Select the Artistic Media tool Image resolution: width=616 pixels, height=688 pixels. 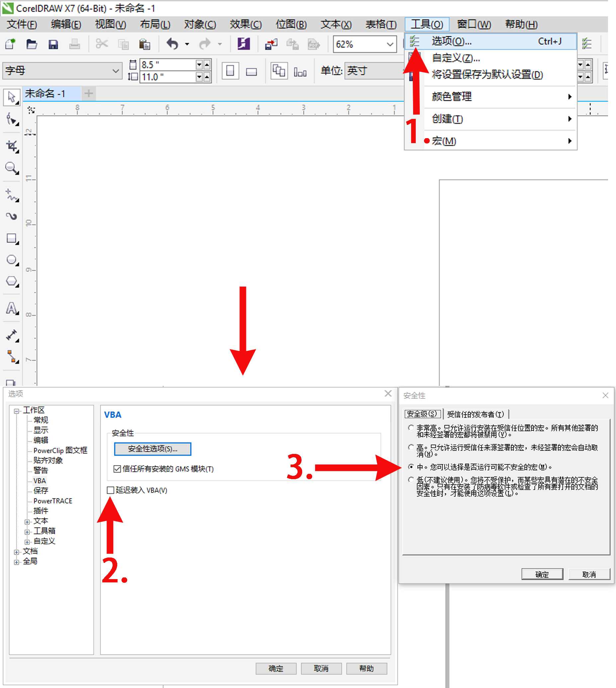click(x=12, y=216)
